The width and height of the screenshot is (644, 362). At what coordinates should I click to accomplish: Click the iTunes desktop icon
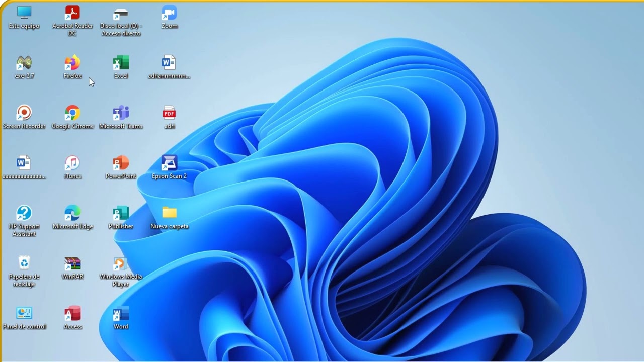(x=72, y=167)
